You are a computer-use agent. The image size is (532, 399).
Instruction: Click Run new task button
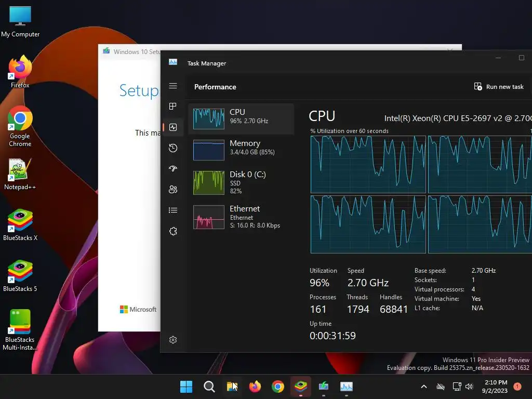tap(499, 87)
